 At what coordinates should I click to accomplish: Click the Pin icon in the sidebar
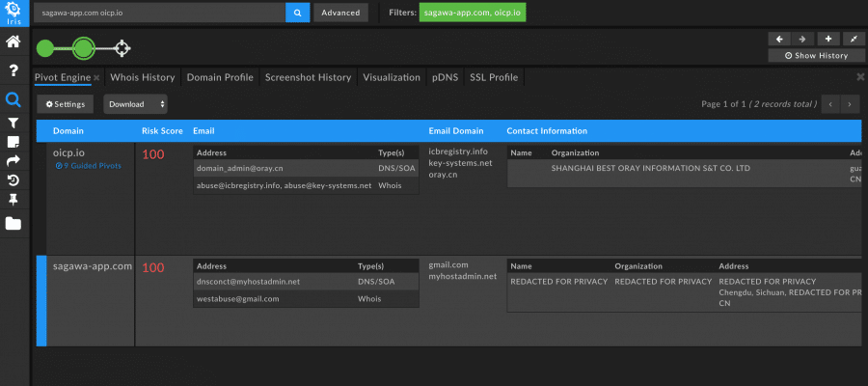pyautogui.click(x=14, y=200)
